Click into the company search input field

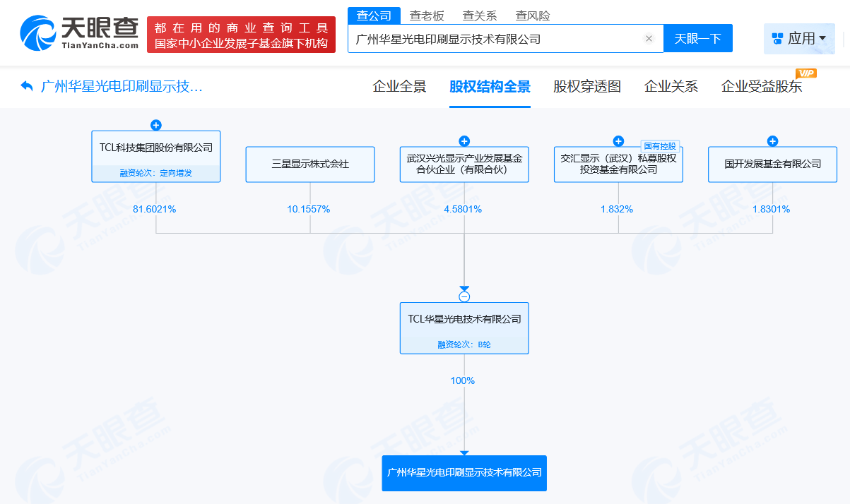coord(495,39)
